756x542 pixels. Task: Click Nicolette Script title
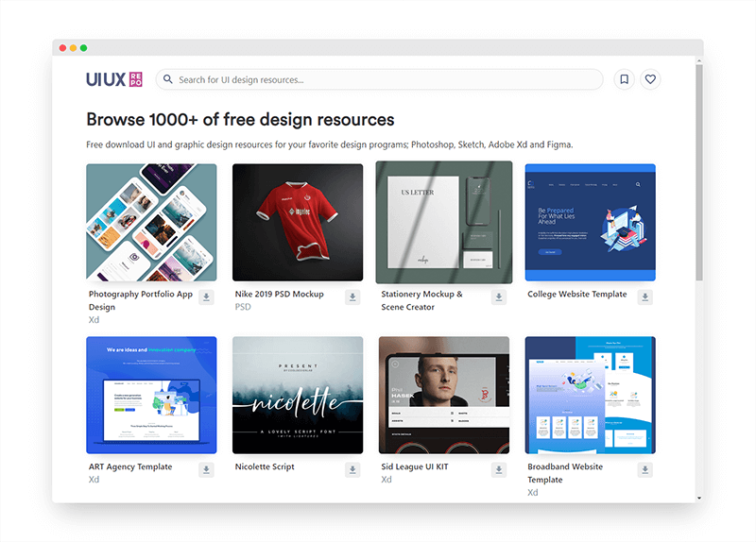(x=265, y=466)
